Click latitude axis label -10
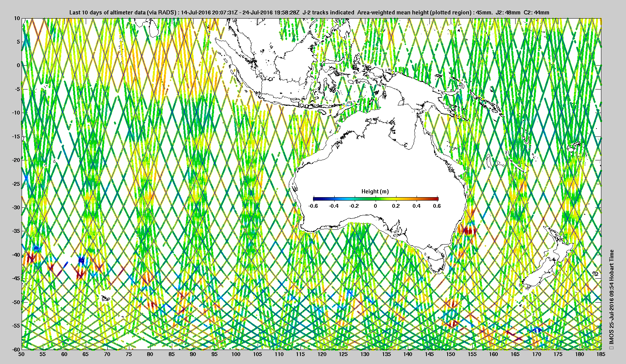626x364 pixels. coord(16,113)
